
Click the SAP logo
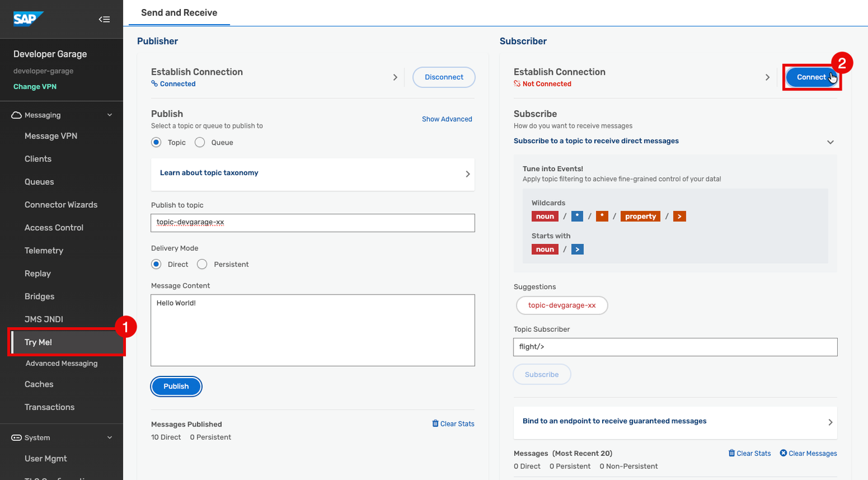(28, 19)
